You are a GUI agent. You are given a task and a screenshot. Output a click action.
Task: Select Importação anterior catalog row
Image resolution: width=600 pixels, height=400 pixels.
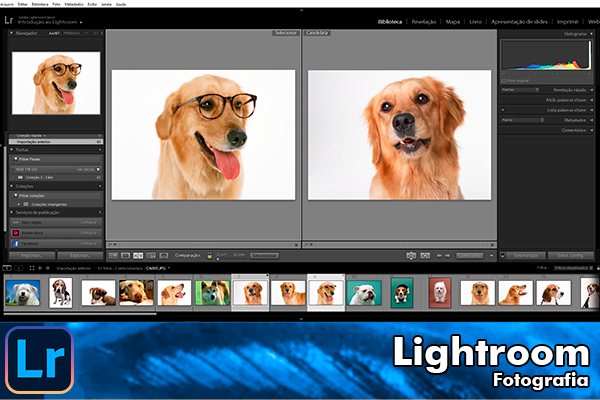tap(55, 142)
